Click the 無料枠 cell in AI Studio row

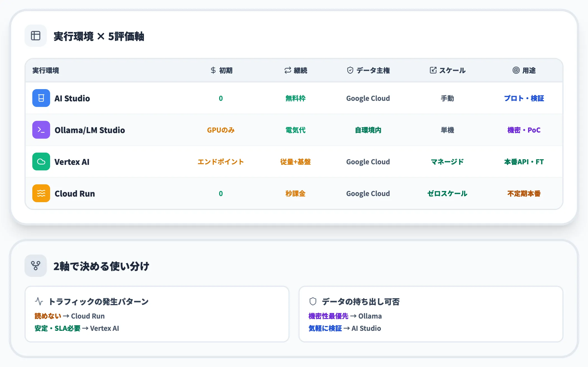pos(295,98)
